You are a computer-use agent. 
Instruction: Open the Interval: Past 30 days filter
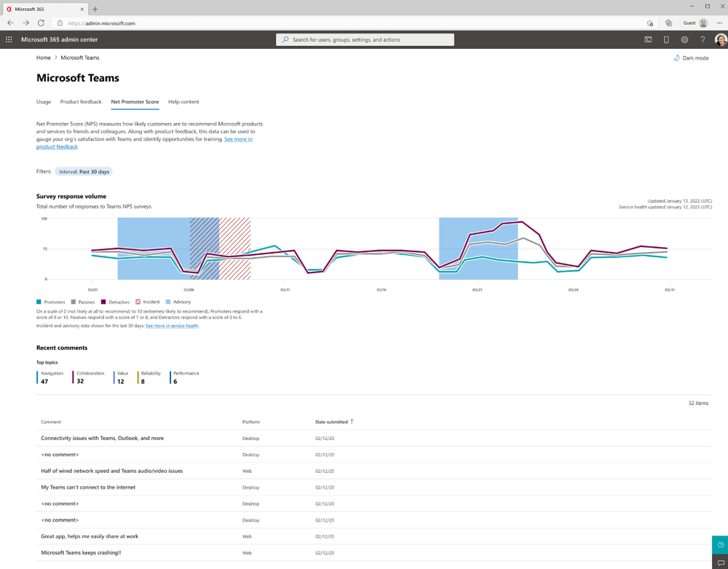(x=84, y=172)
